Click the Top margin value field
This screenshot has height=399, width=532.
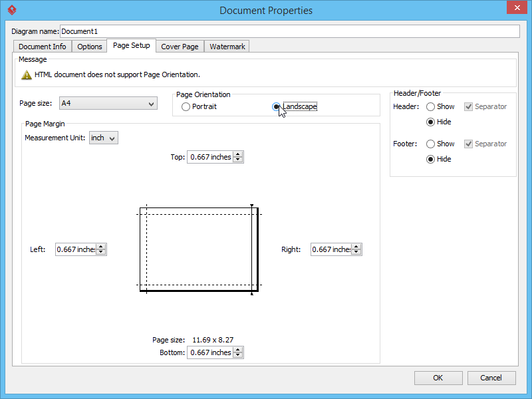210,157
